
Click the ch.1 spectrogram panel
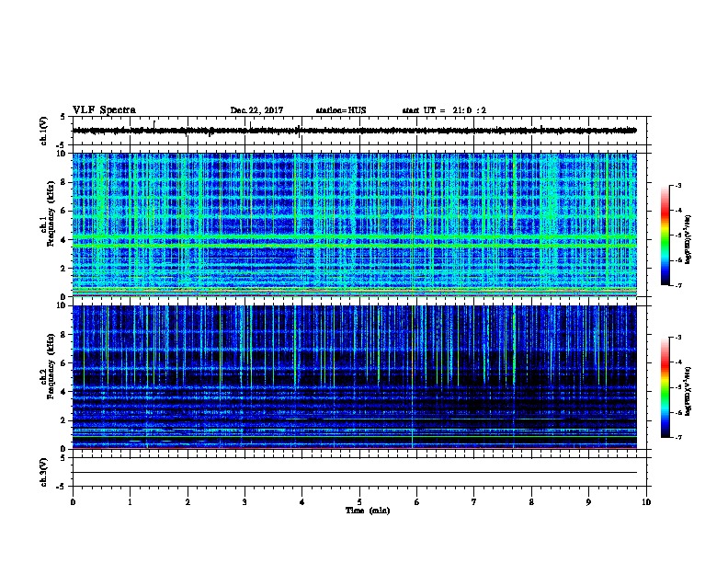click(354, 224)
